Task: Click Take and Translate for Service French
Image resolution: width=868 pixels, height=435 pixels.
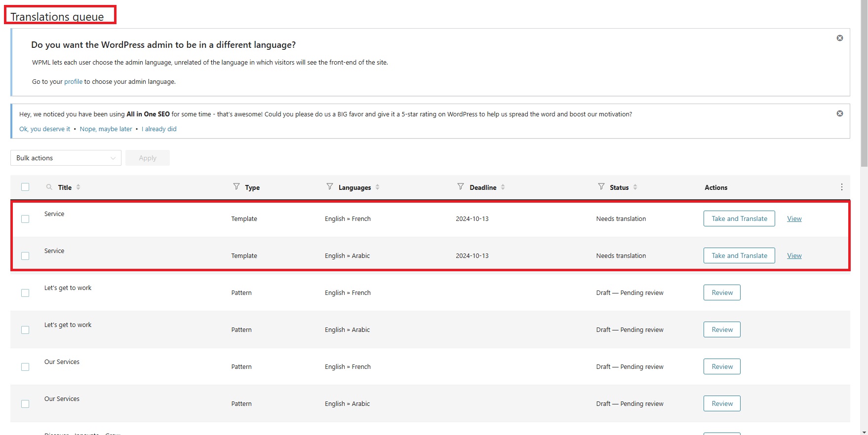Action: (x=739, y=218)
